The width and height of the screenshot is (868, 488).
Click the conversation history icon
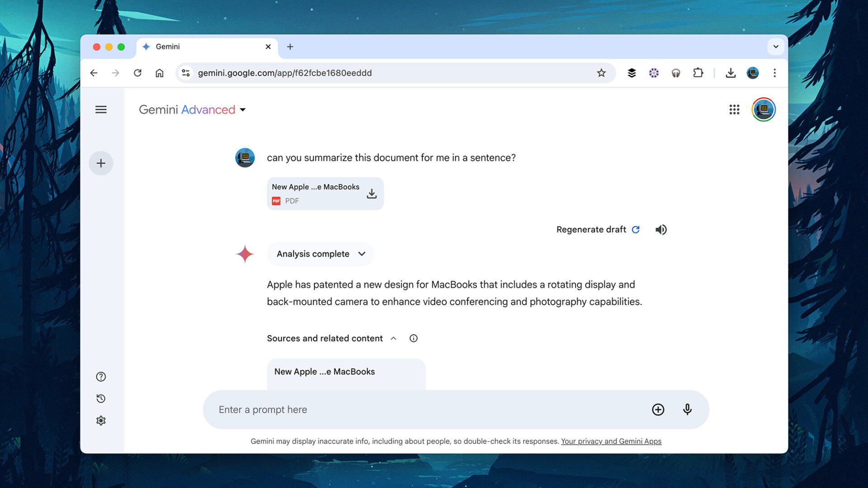[x=100, y=399]
